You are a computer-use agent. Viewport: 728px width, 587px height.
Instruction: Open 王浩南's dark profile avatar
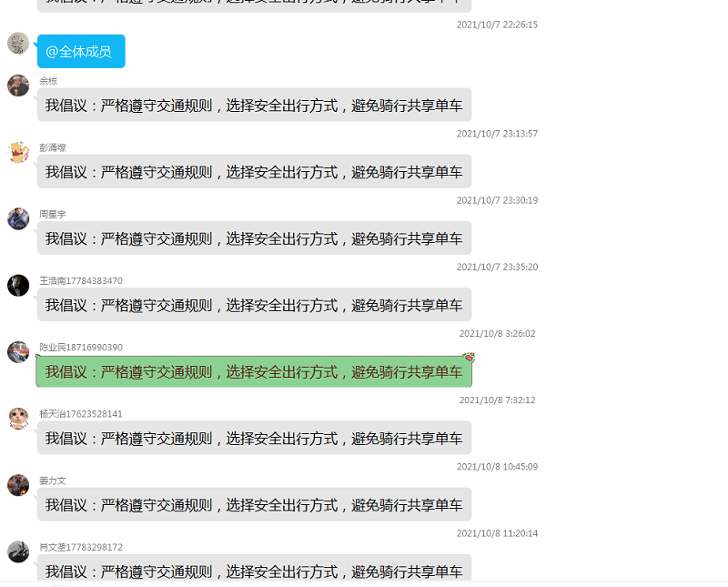[x=18, y=285]
